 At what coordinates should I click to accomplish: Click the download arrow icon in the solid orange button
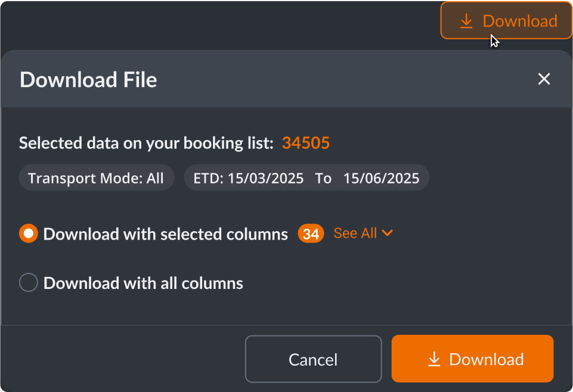point(434,359)
